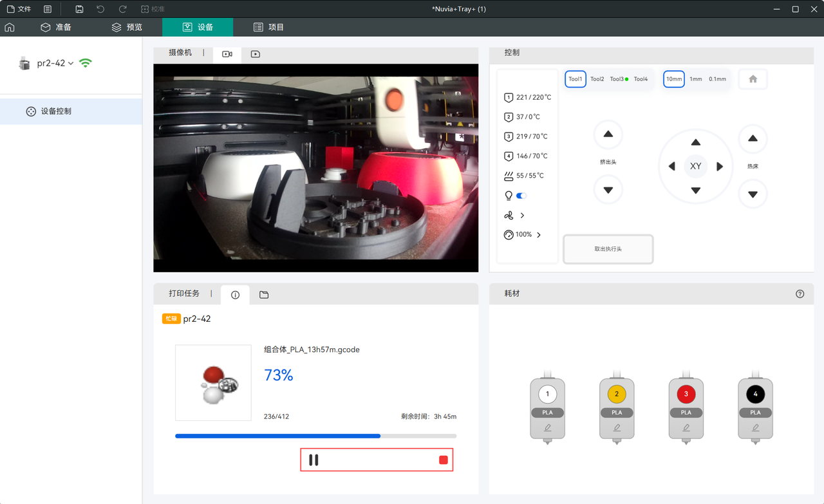Edit filament slot 3 with pencil icon

point(686,427)
